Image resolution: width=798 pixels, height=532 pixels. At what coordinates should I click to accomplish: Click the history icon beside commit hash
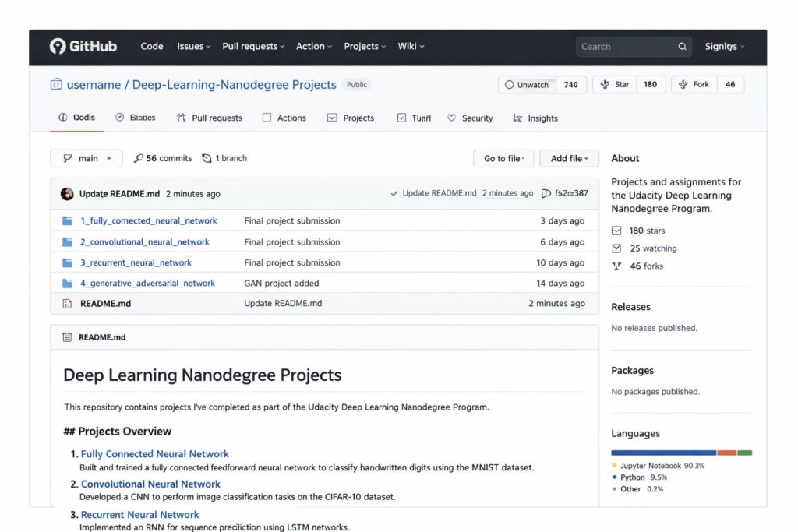(546, 193)
